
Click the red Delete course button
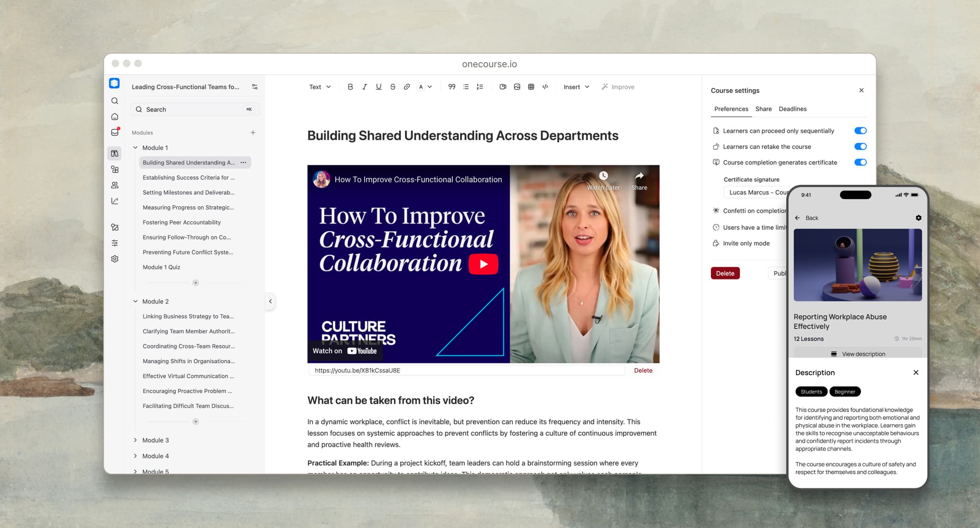click(x=725, y=273)
